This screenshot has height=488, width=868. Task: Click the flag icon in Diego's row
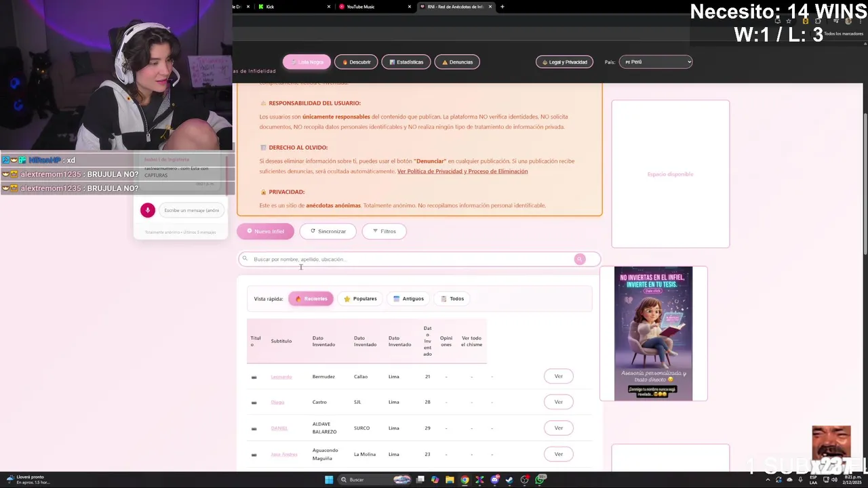click(254, 403)
